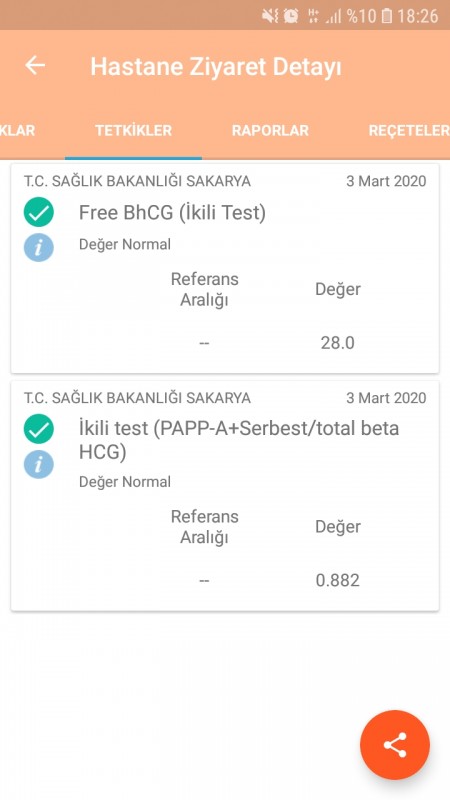This screenshot has width=450, height=800.
Task: Tap the alarm clock status icon
Action: (x=291, y=16)
